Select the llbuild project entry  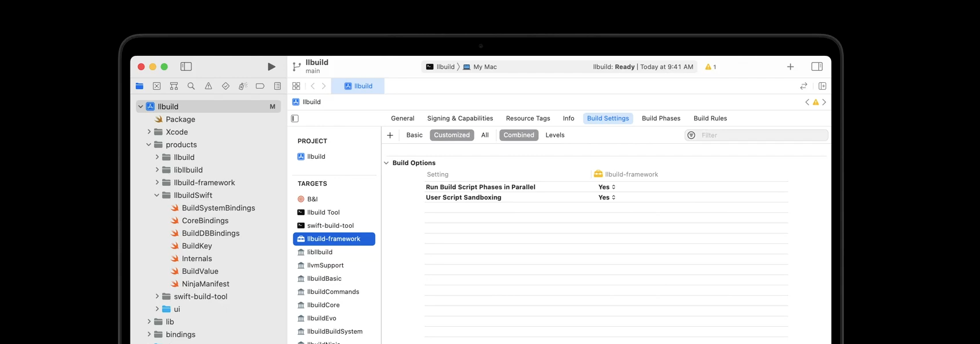tap(311, 156)
